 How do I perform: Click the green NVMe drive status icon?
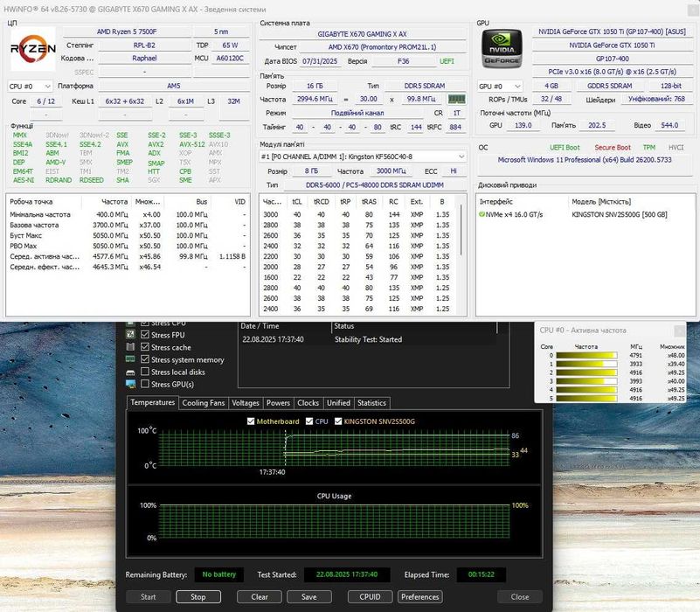pyautogui.click(x=482, y=214)
